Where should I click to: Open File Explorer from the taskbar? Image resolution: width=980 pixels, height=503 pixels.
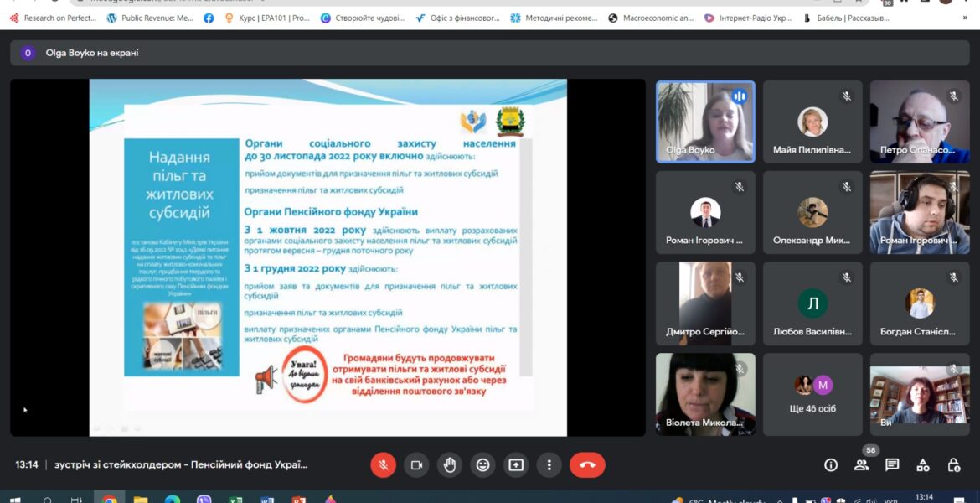[141, 499]
